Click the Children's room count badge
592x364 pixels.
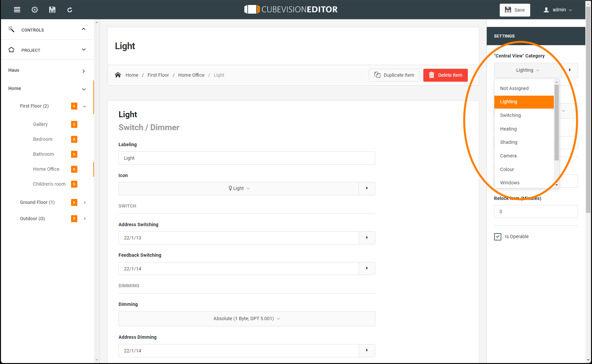tap(74, 184)
